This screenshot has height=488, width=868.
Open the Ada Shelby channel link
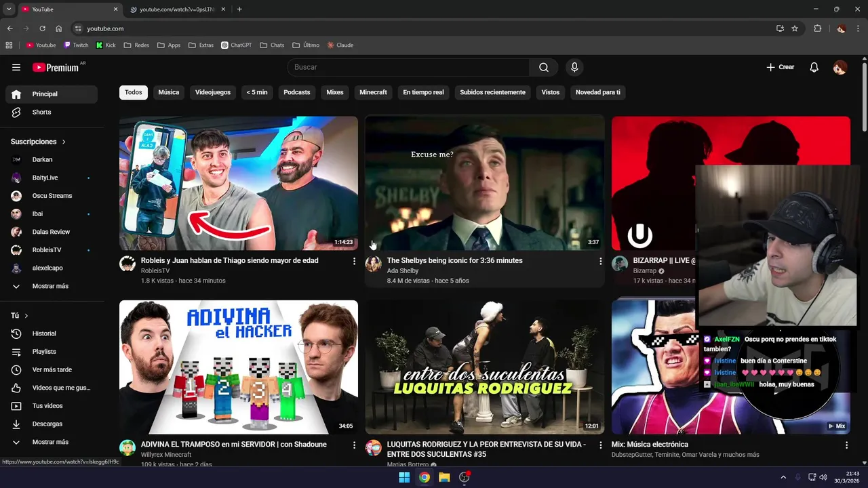(403, 270)
